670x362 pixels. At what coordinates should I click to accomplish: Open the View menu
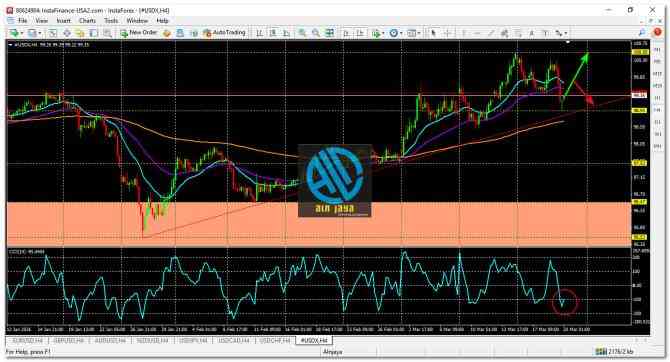41,21
